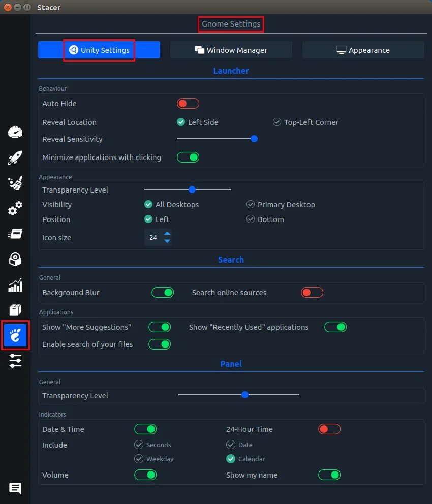Screen dimensions: 432x504
Task: Click windows icon in Window Manager tab
Action: click(200, 50)
